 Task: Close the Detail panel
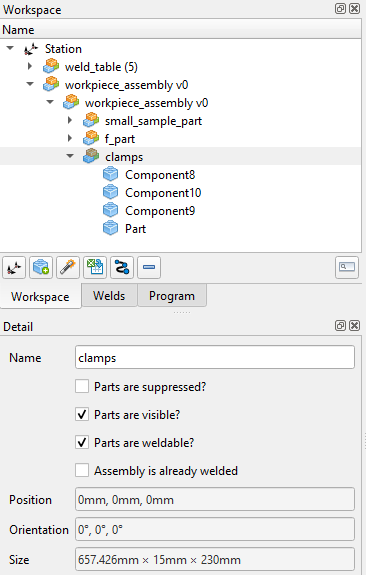354,325
